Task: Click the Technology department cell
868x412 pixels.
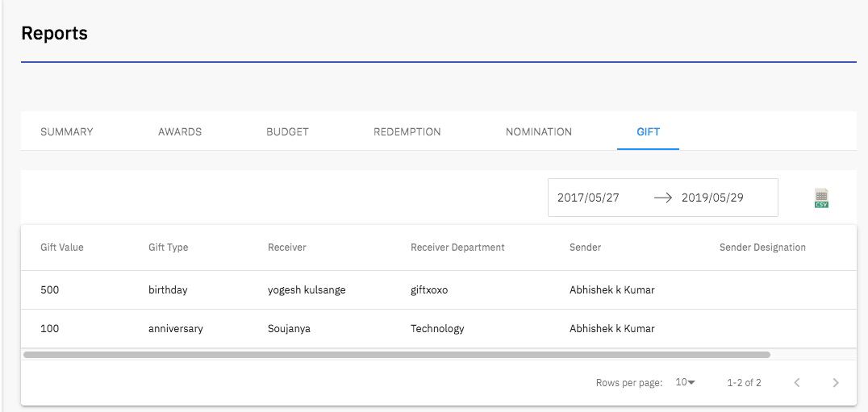Action: (x=437, y=328)
